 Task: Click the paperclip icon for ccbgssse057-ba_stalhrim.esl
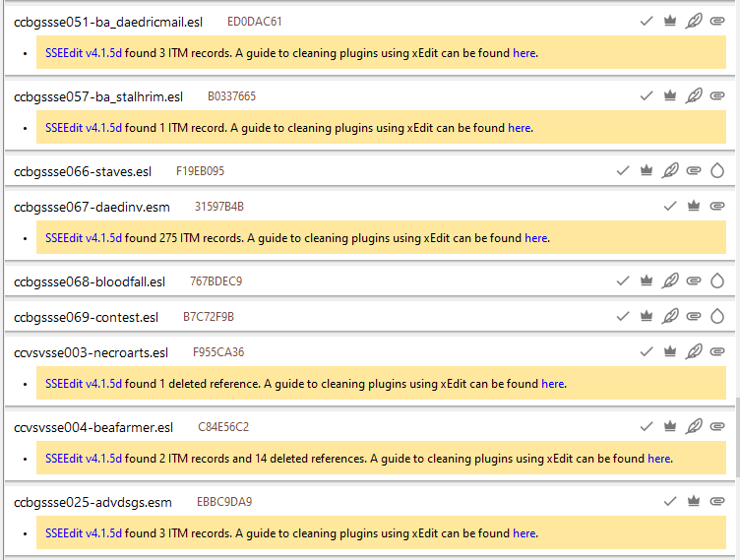(x=716, y=95)
